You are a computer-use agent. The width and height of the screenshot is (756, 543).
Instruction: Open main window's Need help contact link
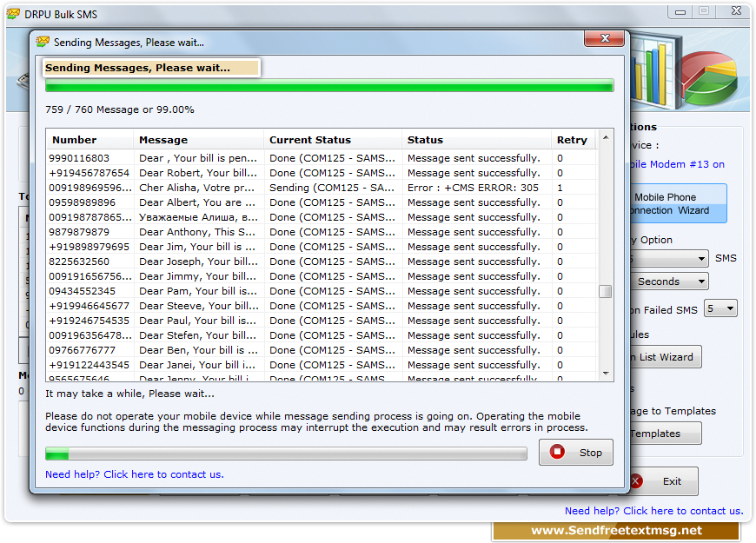click(x=653, y=511)
